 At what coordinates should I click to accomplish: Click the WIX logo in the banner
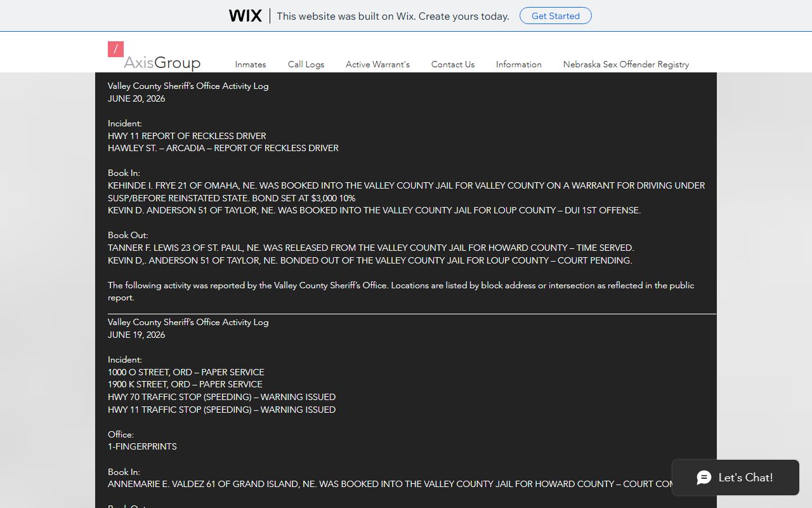tap(245, 16)
